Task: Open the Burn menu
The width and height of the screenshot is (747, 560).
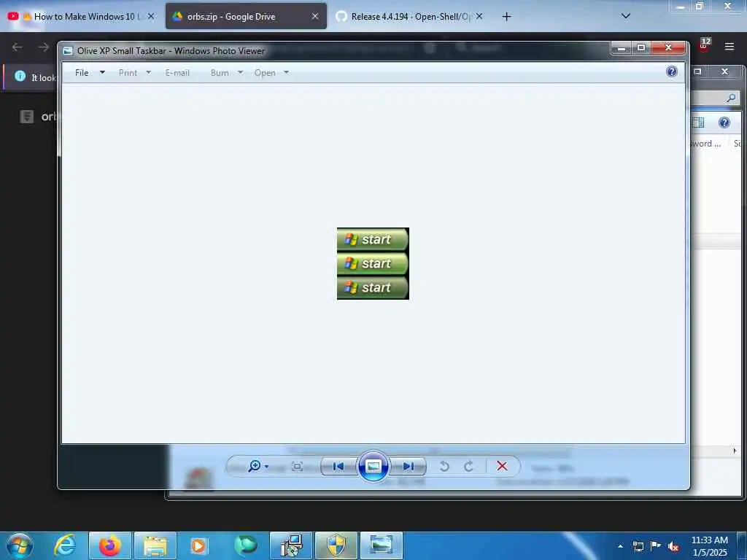Action: click(x=220, y=73)
